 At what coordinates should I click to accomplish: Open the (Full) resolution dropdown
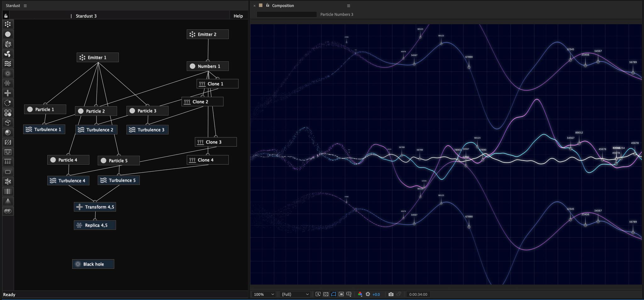coord(295,294)
